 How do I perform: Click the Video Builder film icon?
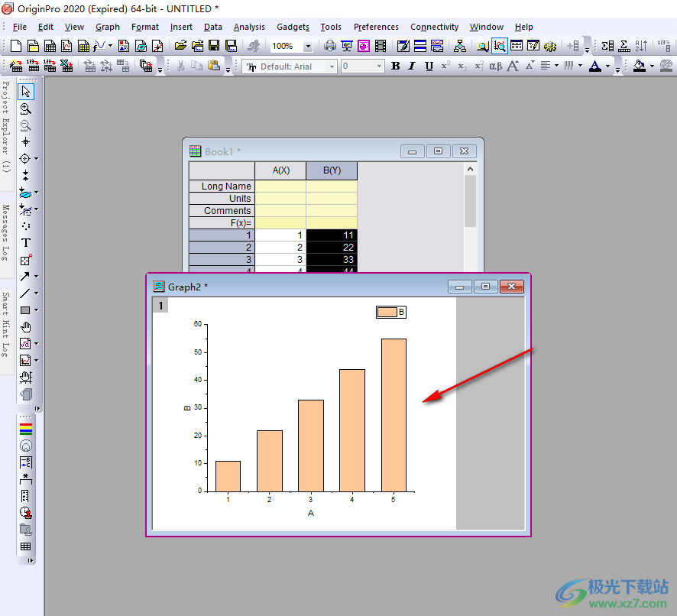pyautogui.click(x=381, y=46)
